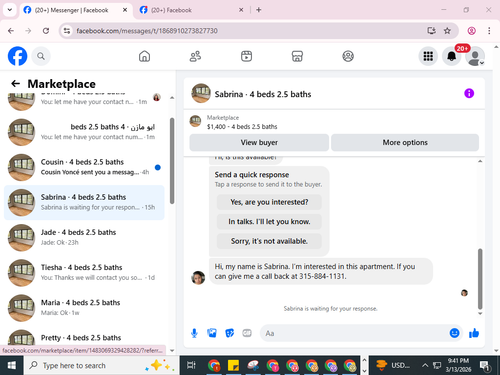The image size is (500, 375).
Task: Open the emoji picker smiley icon
Action: tap(454, 333)
